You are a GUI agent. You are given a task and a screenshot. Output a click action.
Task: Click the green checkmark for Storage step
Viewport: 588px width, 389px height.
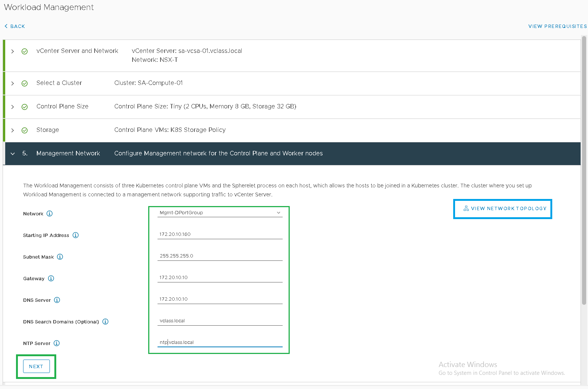click(25, 130)
